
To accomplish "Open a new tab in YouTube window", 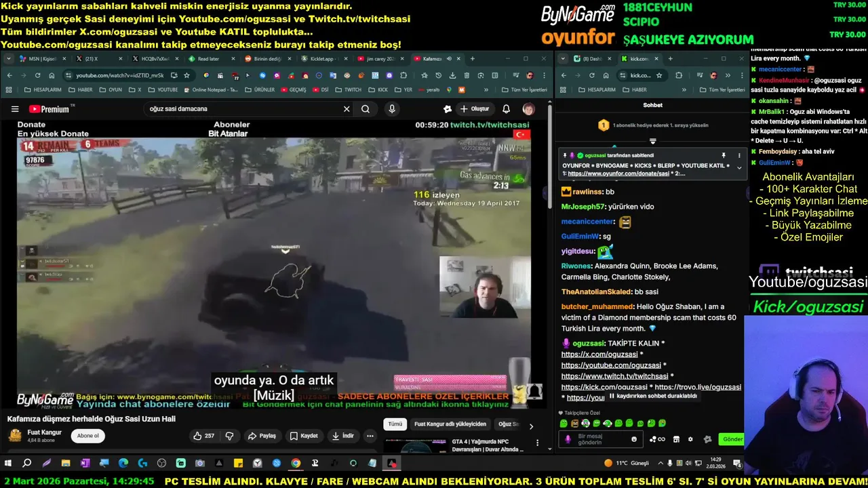I will point(472,59).
